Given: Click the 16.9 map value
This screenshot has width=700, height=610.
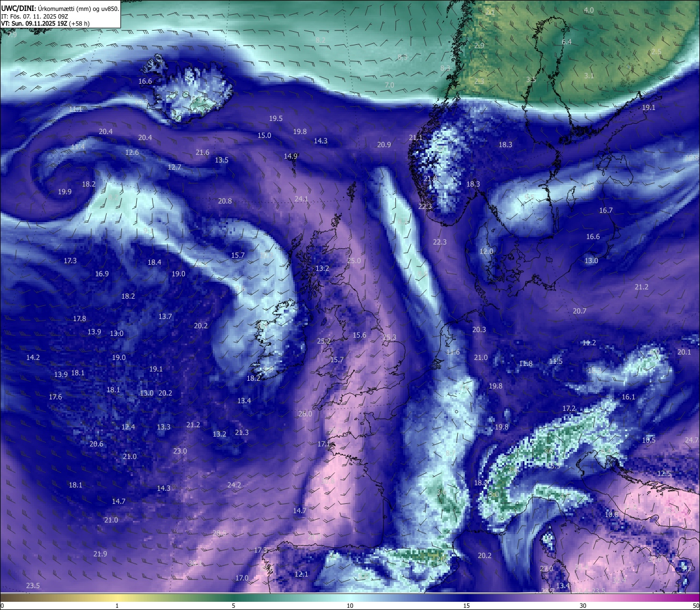Looking at the screenshot, I should (x=102, y=274).
